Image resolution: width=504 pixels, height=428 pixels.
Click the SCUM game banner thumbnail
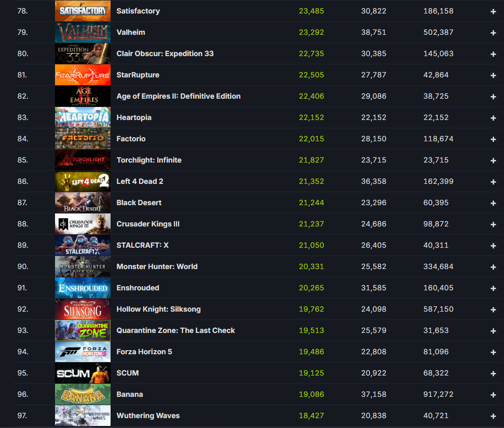coord(83,373)
